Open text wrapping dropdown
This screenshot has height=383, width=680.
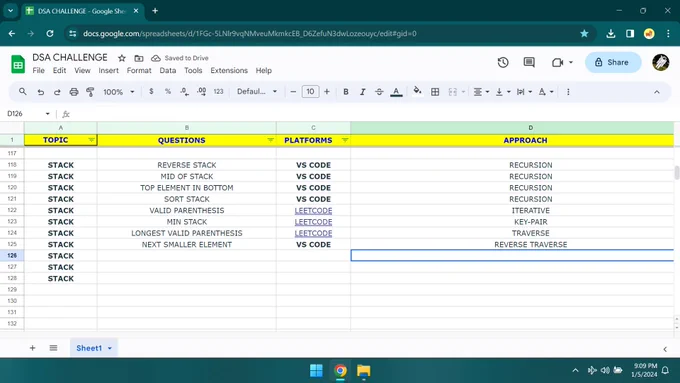coord(524,92)
